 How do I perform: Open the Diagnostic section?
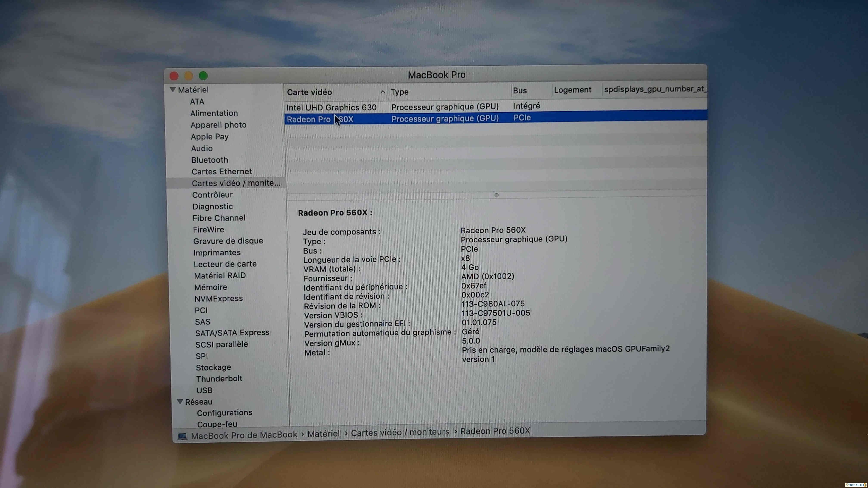click(x=213, y=206)
